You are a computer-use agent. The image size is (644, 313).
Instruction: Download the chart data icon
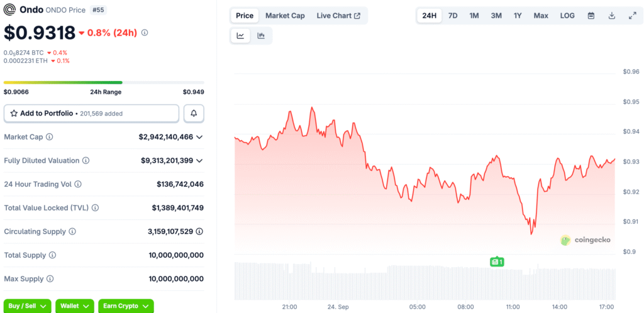click(x=611, y=16)
